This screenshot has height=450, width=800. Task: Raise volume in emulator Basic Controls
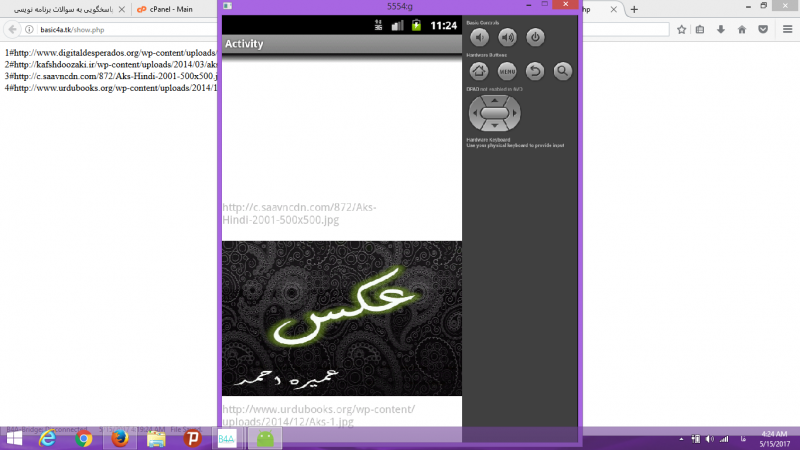click(x=507, y=37)
